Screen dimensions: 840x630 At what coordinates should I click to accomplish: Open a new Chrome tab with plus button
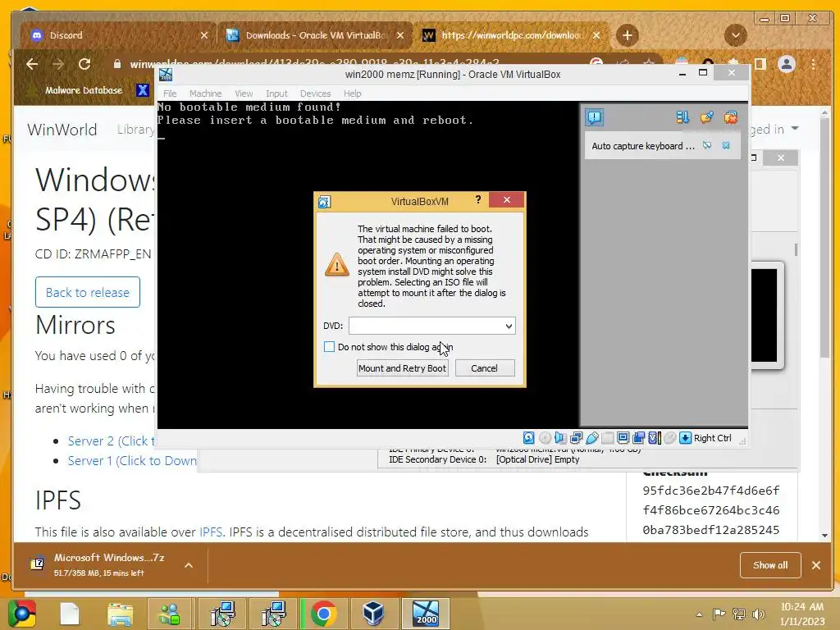tap(628, 35)
